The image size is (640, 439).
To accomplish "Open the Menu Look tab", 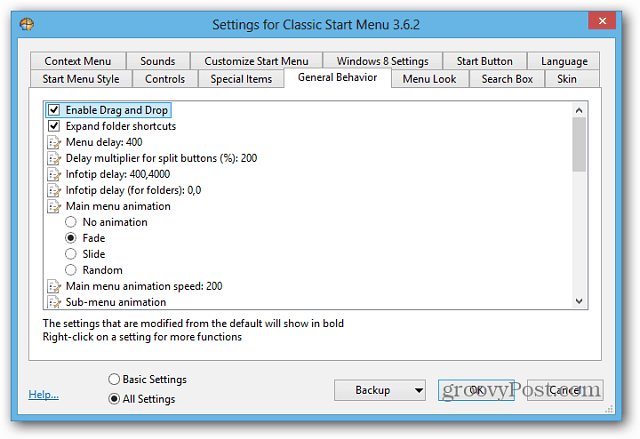I will 429,79.
